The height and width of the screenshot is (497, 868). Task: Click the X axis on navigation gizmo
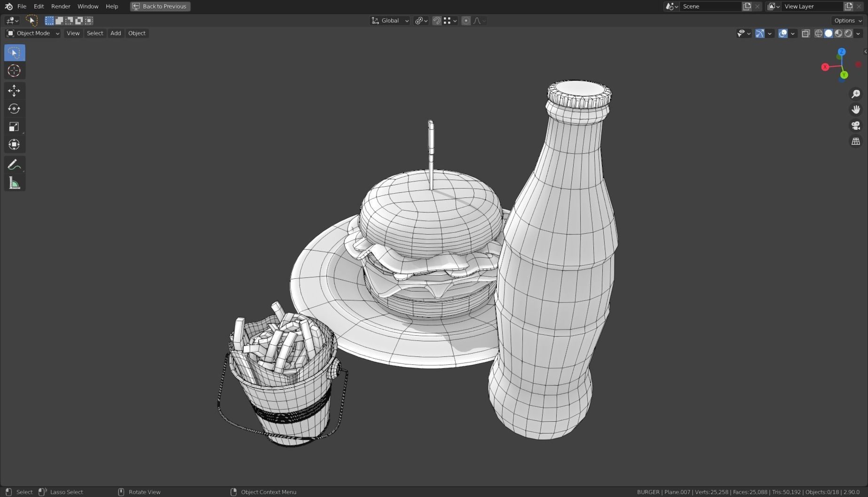(x=825, y=67)
